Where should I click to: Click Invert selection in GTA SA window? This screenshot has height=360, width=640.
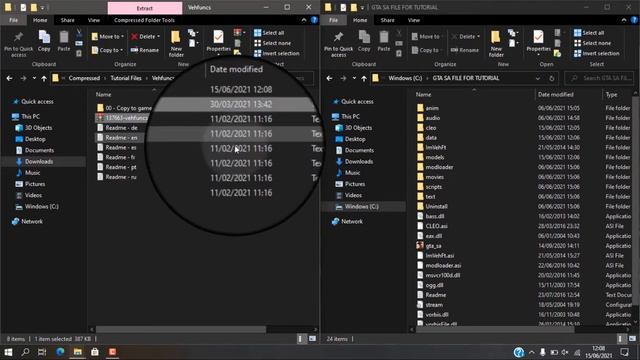pyautogui.click(x=596, y=53)
